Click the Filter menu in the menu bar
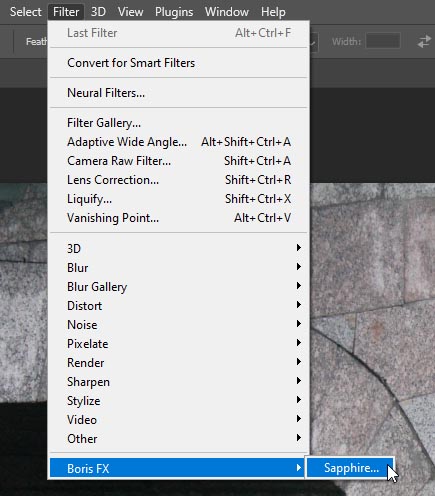This screenshot has width=435, height=496. click(x=66, y=12)
